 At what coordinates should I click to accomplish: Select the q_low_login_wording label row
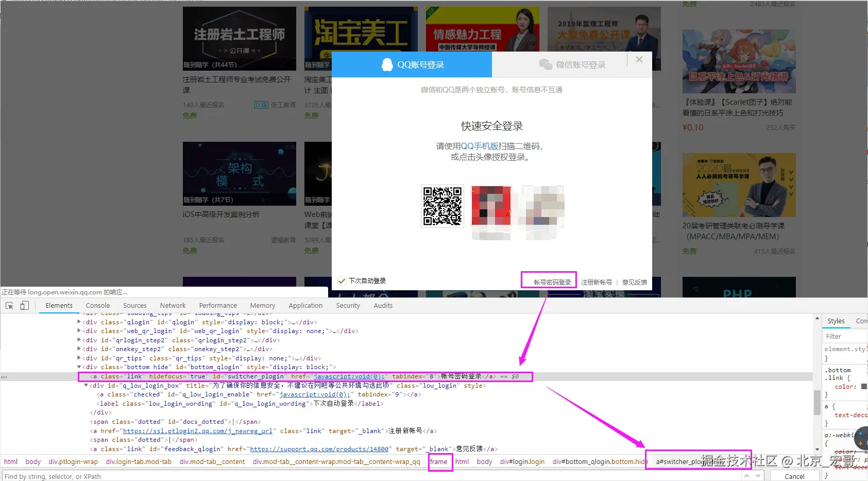coord(240,404)
